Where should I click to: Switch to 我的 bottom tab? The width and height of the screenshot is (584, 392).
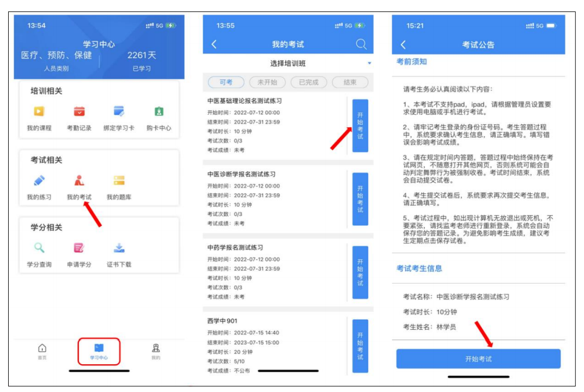(x=156, y=351)
